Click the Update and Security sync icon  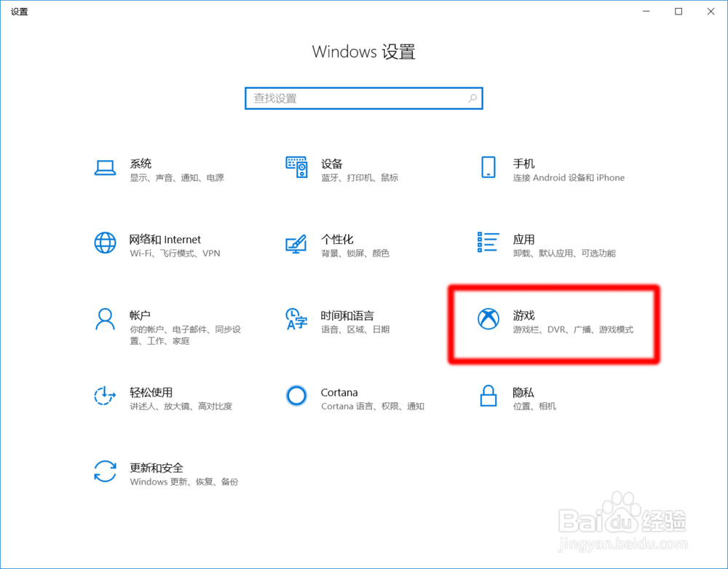point(105,471)
